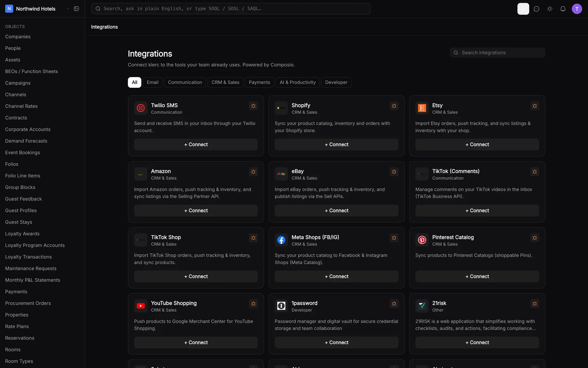Screen dimensions: 588x368
Task: Select the CRM & Sales filter tab
Action: click(x=225, y=82)
